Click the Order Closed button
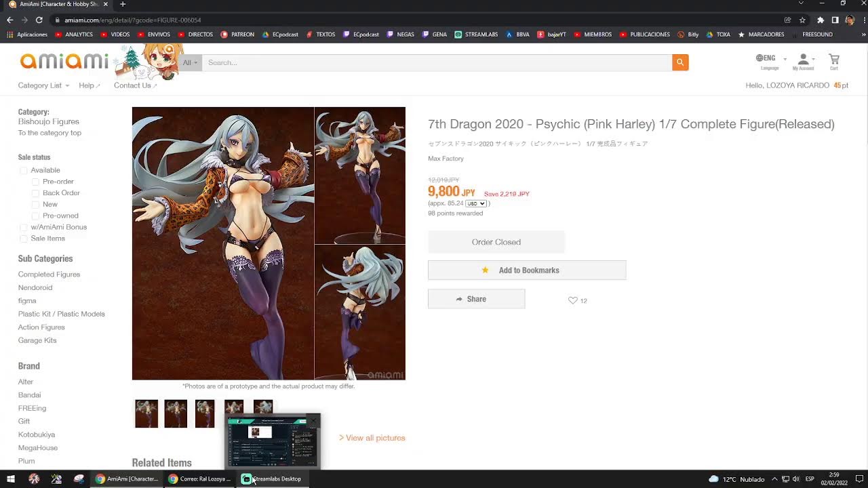This screenshot has width=868, height=488. (496, 242)
